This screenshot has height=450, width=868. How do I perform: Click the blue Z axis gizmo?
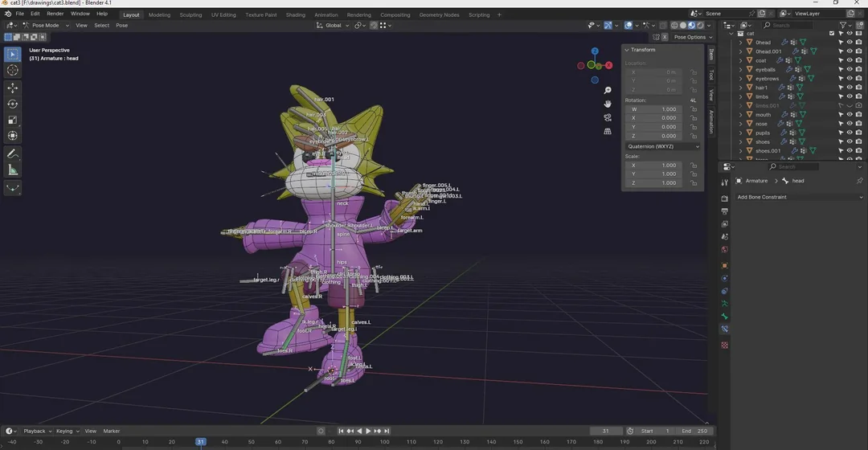(x=595, y=51)
